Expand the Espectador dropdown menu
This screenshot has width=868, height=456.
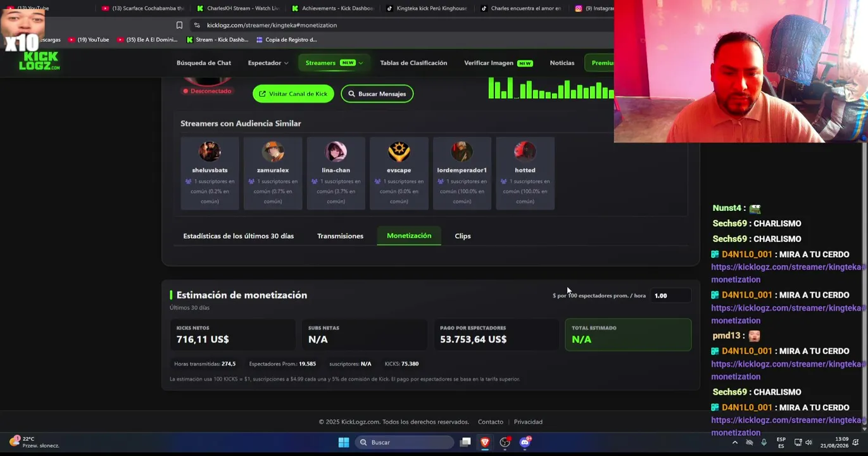268,63
